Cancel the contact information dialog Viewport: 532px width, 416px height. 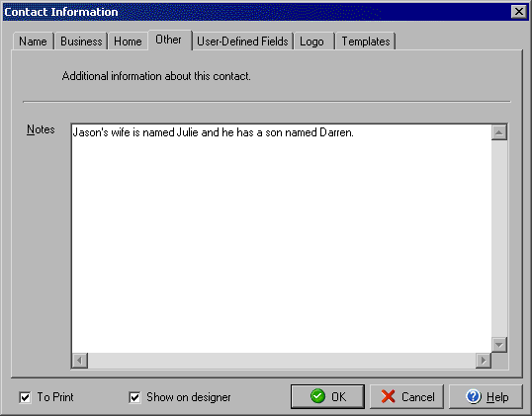[x=406, y=396]
